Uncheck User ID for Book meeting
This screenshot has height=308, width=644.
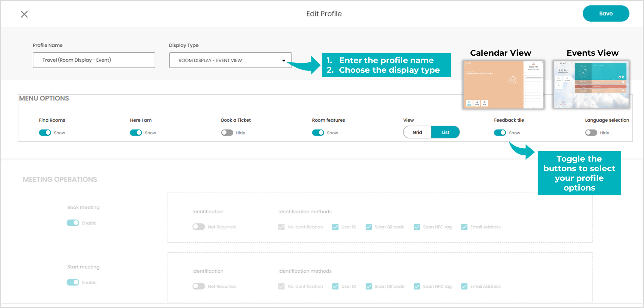click(x=335, y=227)
